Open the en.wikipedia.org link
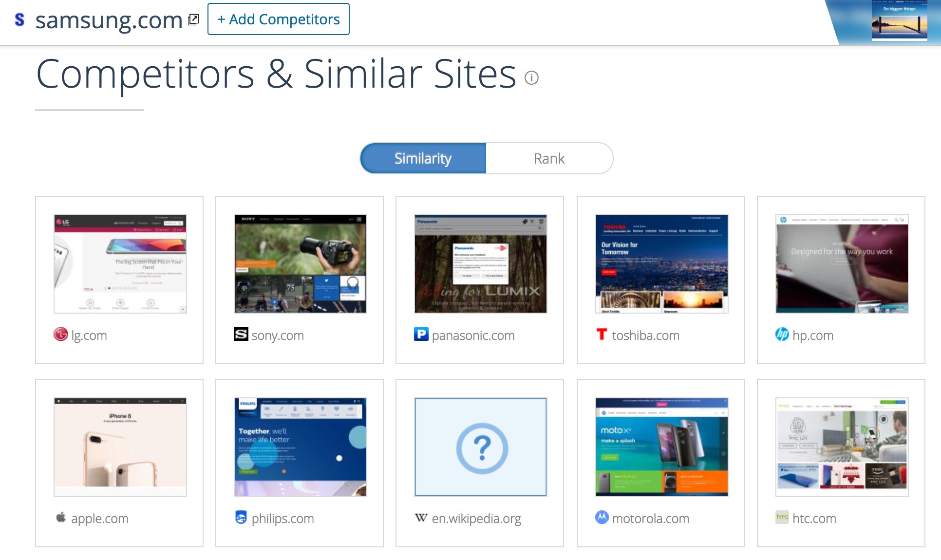The height and width of the screenshot is (560, 941). (476, 518)
